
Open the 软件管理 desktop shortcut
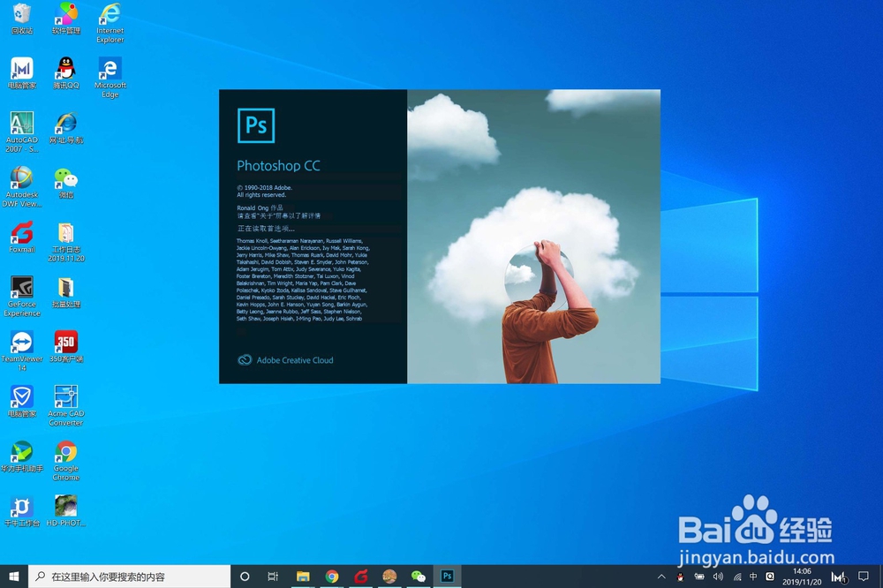(x=66, y=19)
